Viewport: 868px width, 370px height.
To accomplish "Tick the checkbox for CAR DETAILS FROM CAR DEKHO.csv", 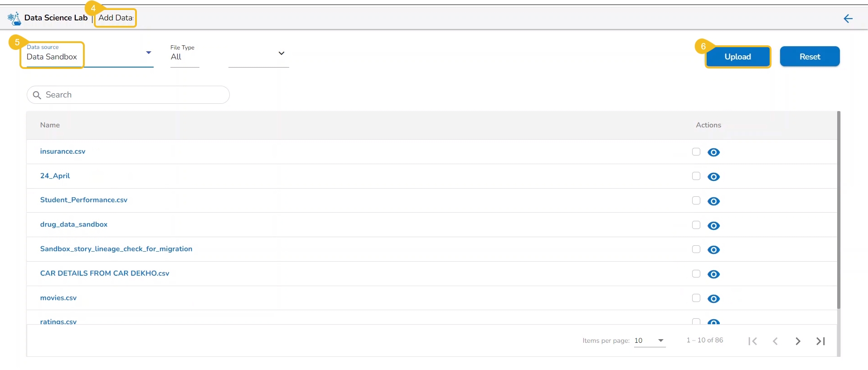I will coord(696,273).
